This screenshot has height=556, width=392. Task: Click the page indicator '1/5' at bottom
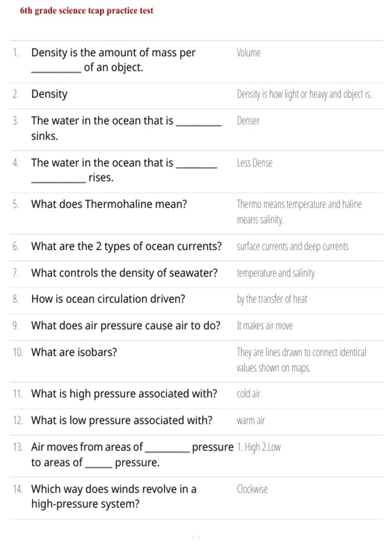tap(196, 538)
